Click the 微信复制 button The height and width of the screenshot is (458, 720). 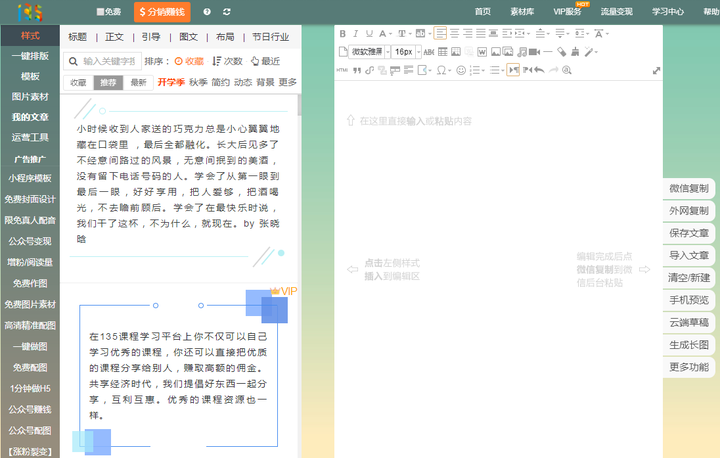[x=689, y=188]
